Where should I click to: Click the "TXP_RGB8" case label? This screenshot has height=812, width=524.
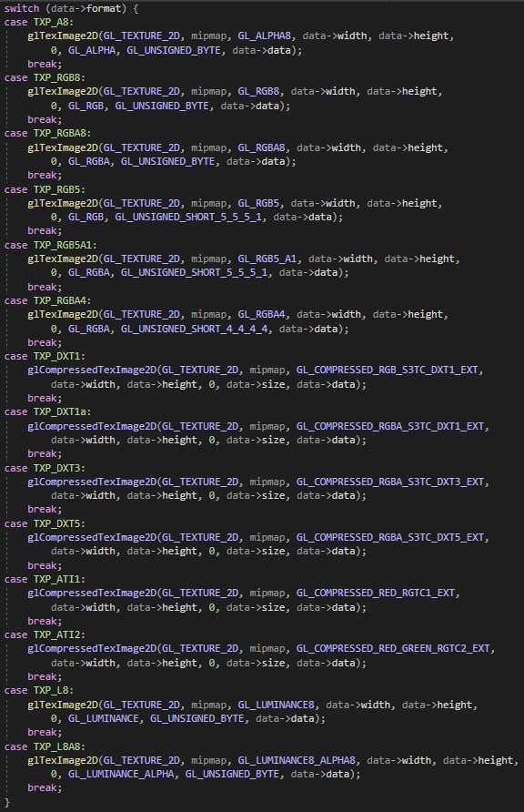pos(57,77)
